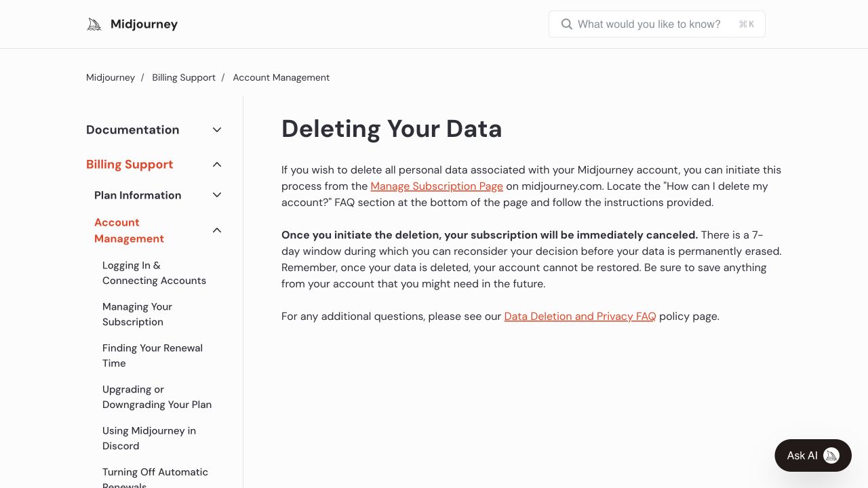Click Account Management breadcrumb
868x488 pixels.
pyautogui.click(x=281, y=78)
